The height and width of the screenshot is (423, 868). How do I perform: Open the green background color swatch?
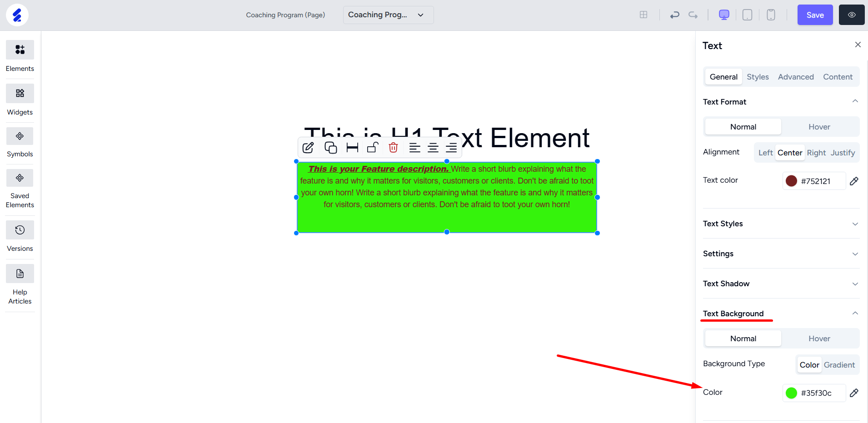(x=791, y=393)
